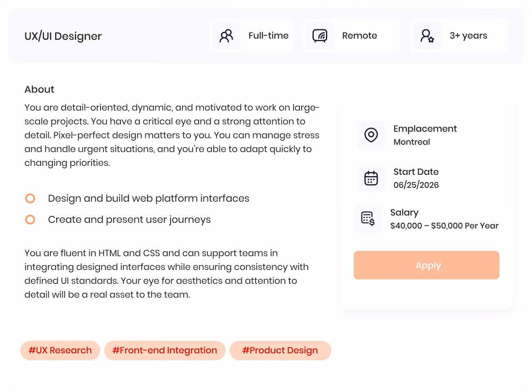Select the #UX Research tag
Viewport: 532px width, 392px height.
pyautogui.click(x=60, y=351)
